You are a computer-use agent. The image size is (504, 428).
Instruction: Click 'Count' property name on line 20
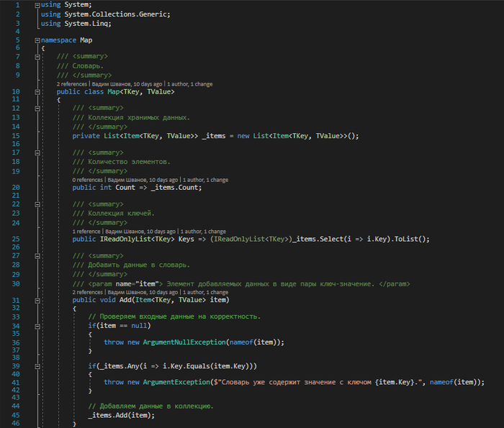coord(125,188)
